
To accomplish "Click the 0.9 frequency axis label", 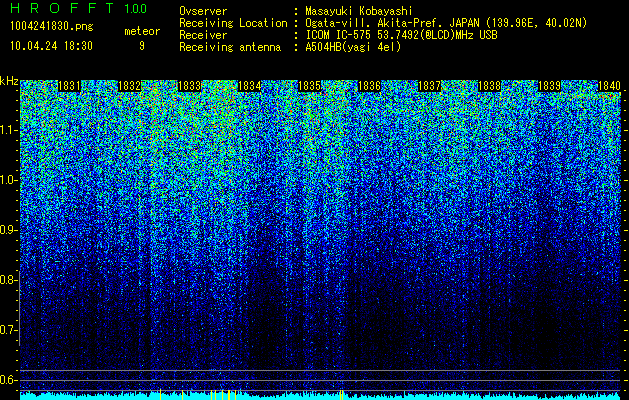I will [x=9, y=230].
